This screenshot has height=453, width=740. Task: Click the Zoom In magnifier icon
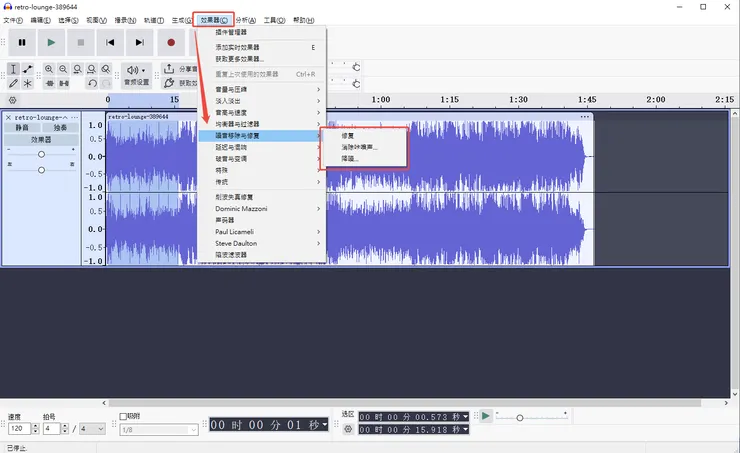coord(48,69)
